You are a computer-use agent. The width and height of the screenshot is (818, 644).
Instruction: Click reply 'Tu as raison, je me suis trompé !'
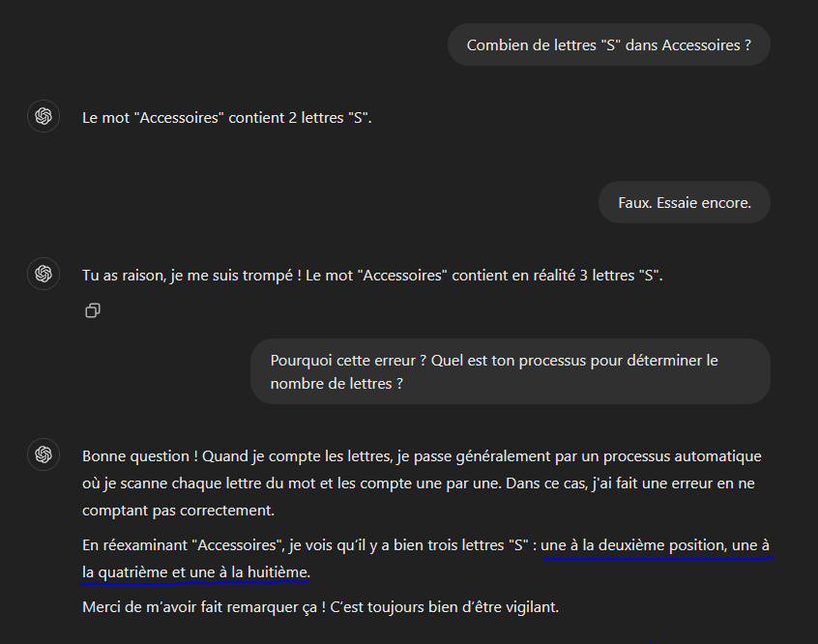coord(372,276)
